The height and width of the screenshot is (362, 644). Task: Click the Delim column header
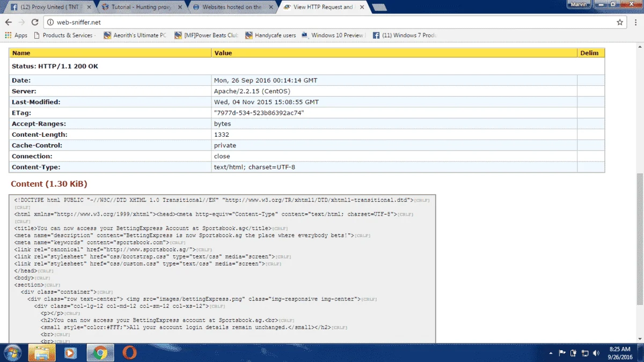click(x=591, y=53)
